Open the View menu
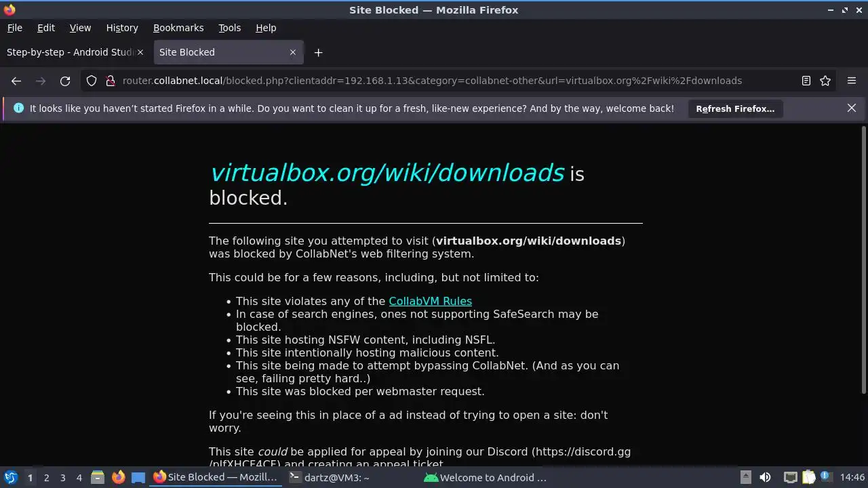Screen dimensions: 868x488 point(80,28)
